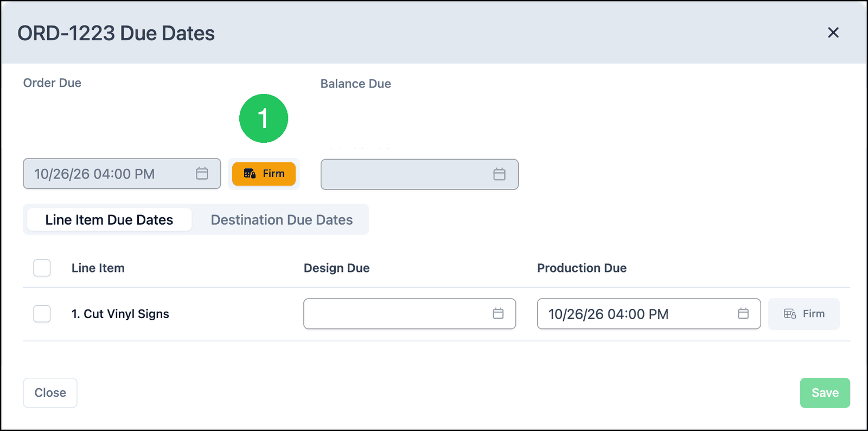The width and height of the screenshot is (868, 431).
Task: Focus the Order Due date field
Action: click(122, 174)
